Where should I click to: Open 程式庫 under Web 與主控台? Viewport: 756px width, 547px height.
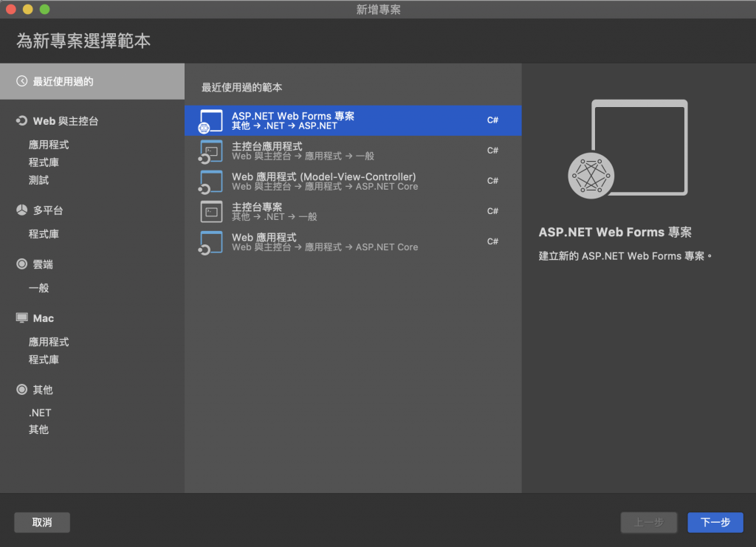click(x=44, y=162)
